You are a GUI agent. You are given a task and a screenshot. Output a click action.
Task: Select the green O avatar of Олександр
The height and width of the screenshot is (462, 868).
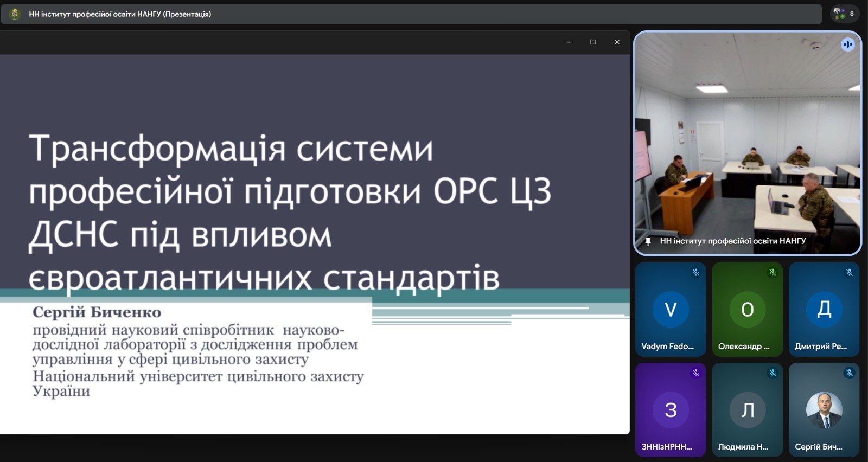point(747,309)
